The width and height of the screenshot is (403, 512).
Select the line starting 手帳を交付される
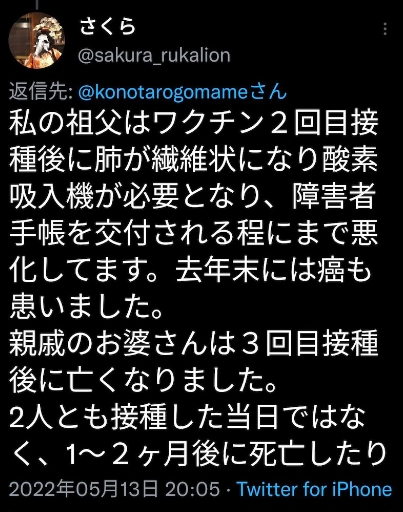194,233
